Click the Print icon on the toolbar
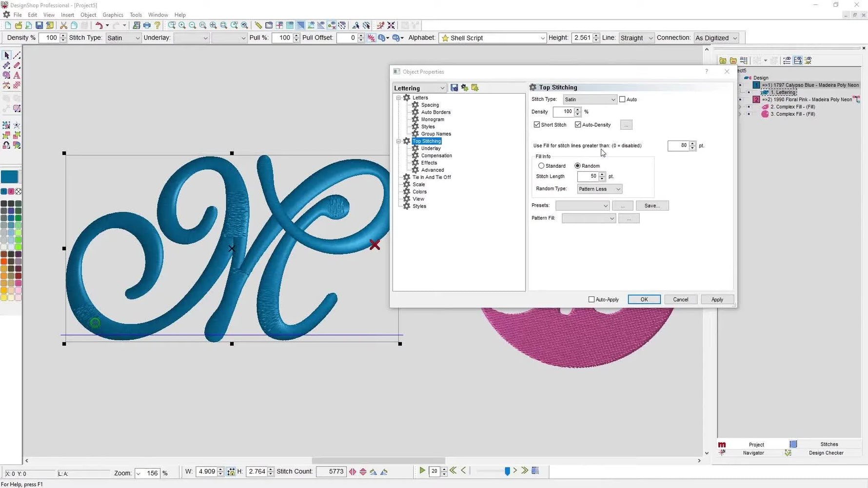 tap(147, 25)
